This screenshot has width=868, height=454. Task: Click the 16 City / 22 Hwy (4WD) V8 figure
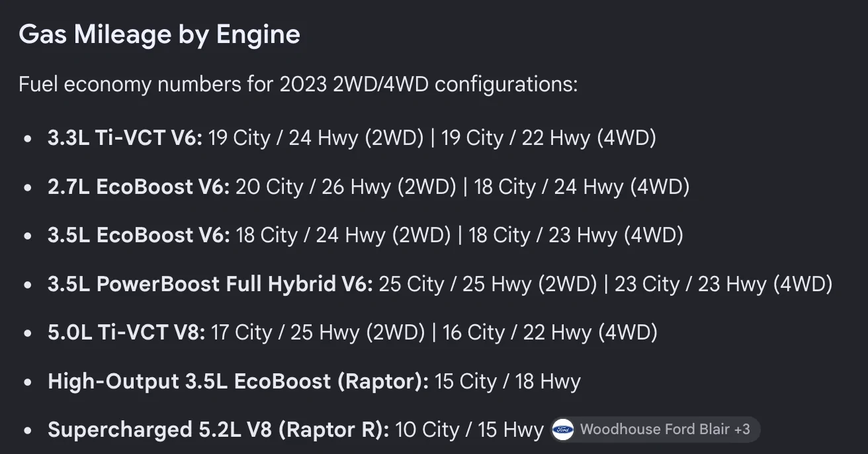550,332
